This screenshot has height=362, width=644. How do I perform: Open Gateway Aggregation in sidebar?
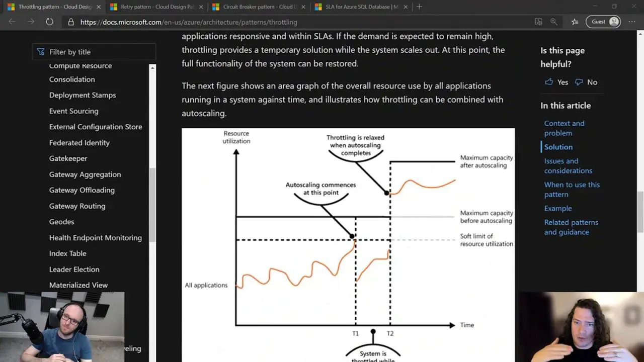point(85,174)
